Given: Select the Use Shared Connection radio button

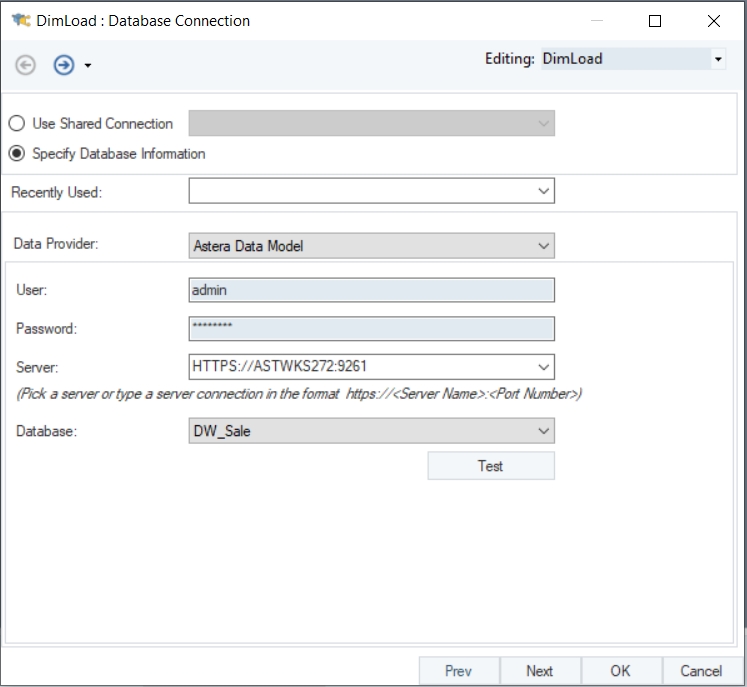Looking at the screenshot, I should click(17, 124).
